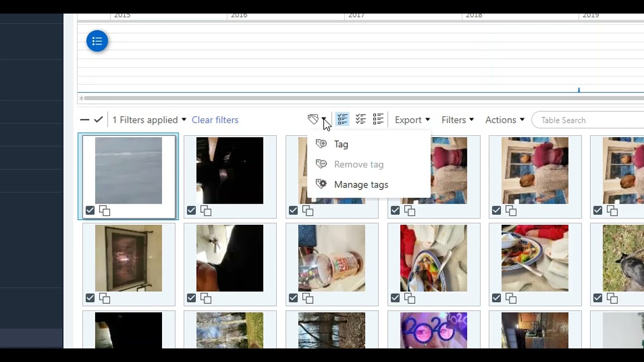
Task: Click the duplicate icon under the gray sky photo
Action: (x=105, y=211)
